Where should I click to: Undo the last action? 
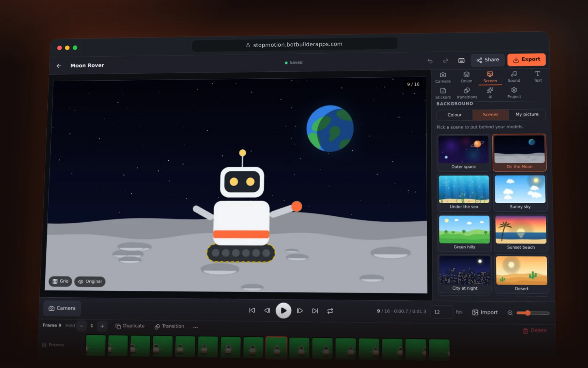(430, 61)
